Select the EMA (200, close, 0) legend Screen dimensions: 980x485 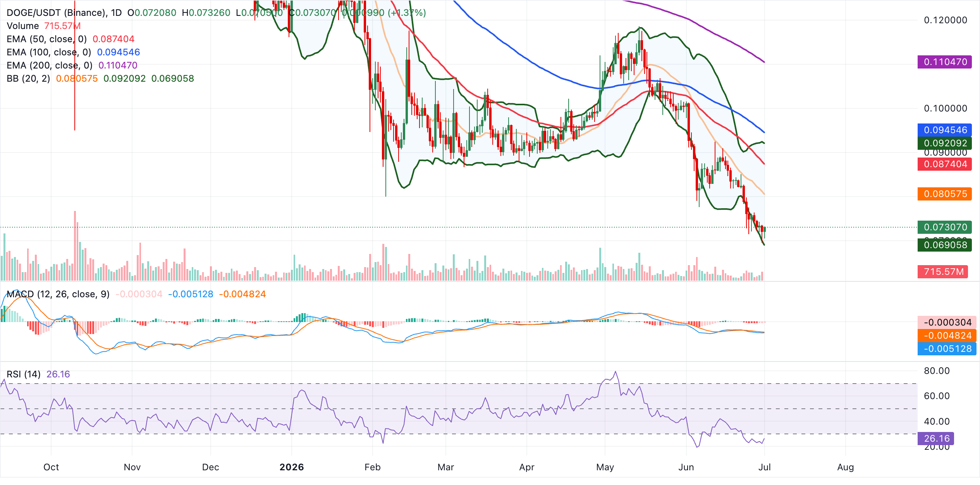pos(50,65)
